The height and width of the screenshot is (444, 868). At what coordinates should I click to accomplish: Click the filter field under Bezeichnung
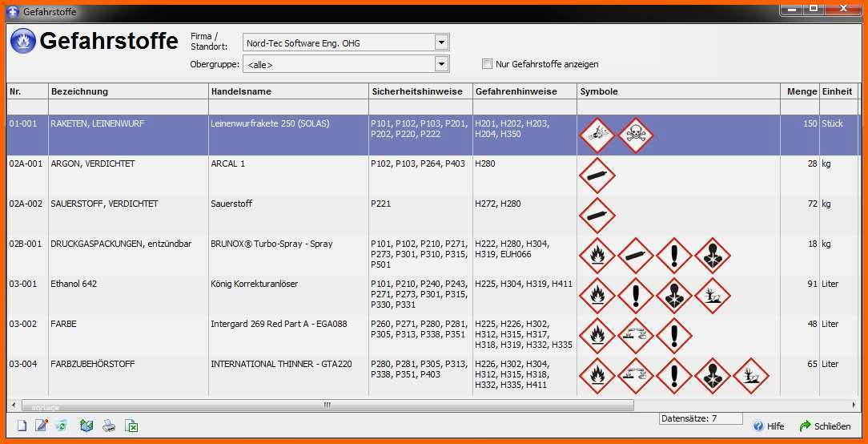(x=128, y=107)
